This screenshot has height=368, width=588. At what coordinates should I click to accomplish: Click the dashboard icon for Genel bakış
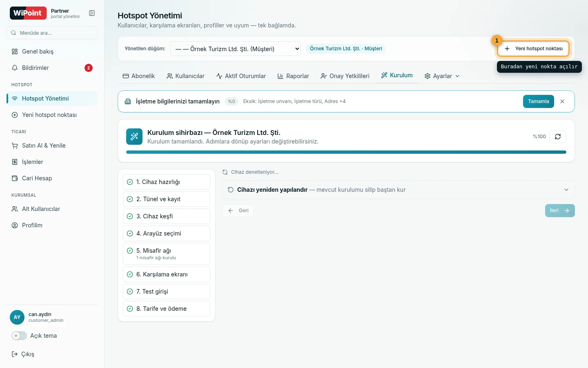(15, 52)
